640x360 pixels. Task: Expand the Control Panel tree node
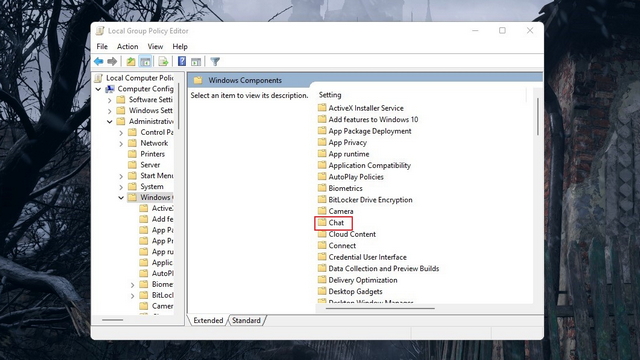(x=121, y=133)
